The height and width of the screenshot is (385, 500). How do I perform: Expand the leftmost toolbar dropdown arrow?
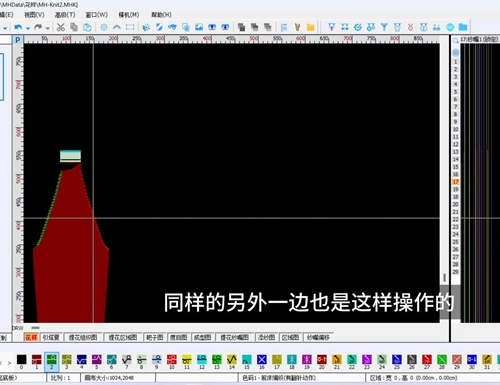tap(5, 28)
